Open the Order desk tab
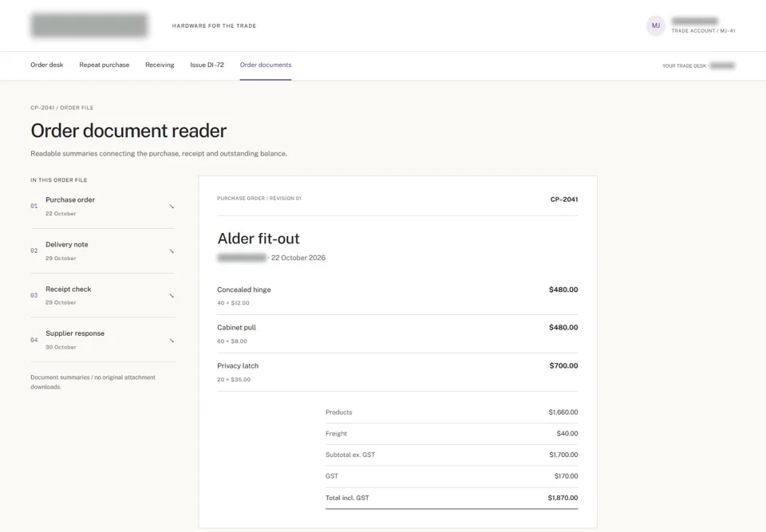The width and height of the screenshot is (766, 532). pyautogui.click(x=47, y=65)
